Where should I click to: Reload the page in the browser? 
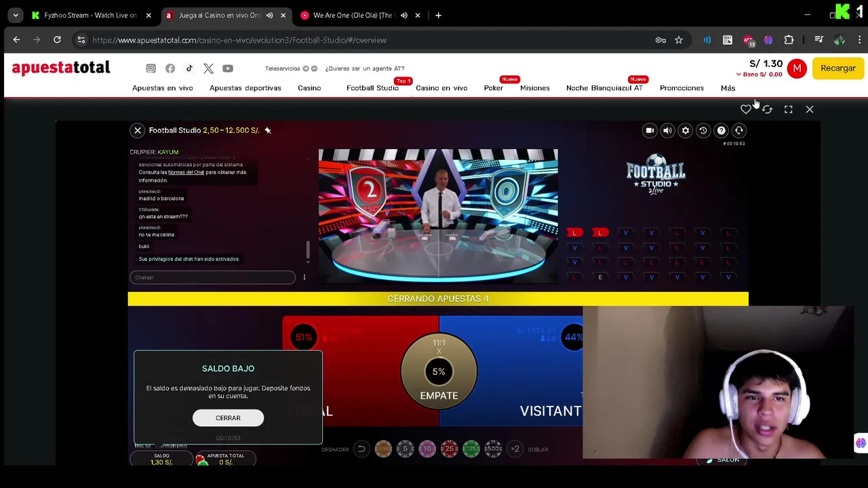pos(57,40)
